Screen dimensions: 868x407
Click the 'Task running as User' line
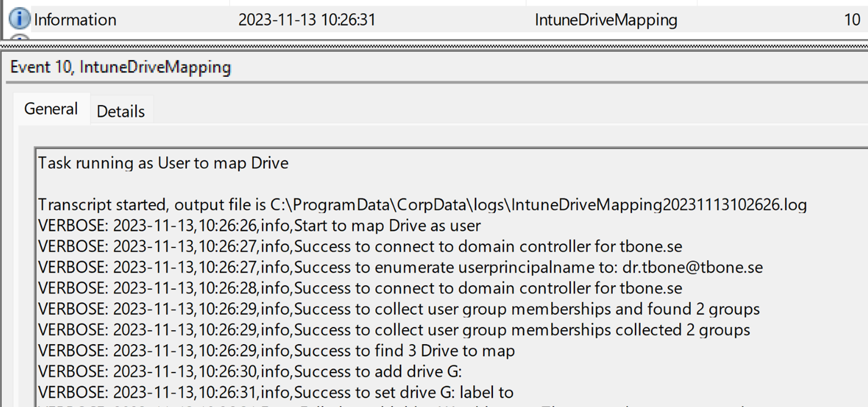click(x=163, y=163)
